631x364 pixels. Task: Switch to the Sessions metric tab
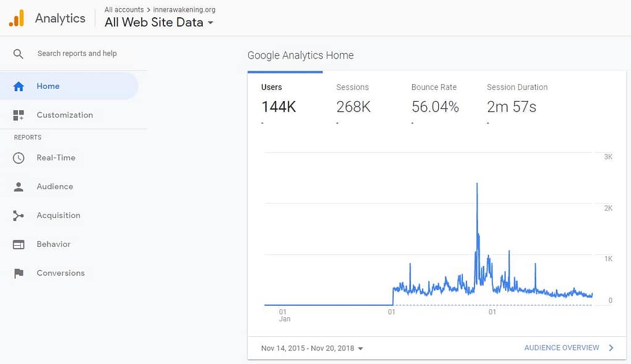(353, 100)
